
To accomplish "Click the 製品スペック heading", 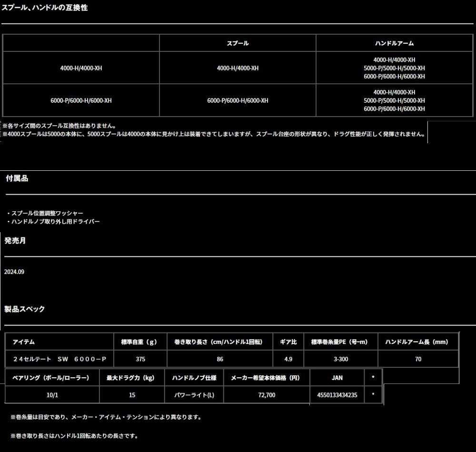I will (25, 309).
